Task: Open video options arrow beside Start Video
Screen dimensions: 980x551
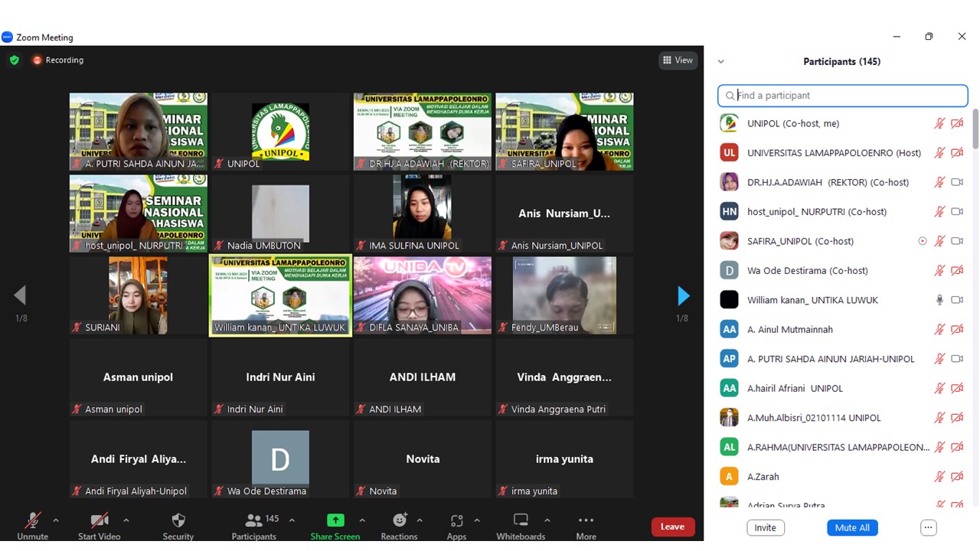Action: click(126, 520)
